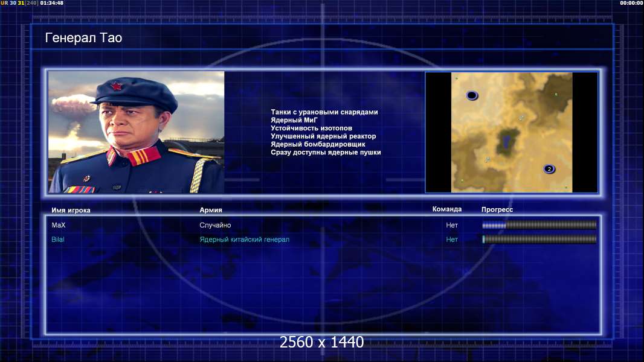This screenshot has width=644, height=362.
Task: Click the 00:00:00 counter in corner
Action: point(632,3)
